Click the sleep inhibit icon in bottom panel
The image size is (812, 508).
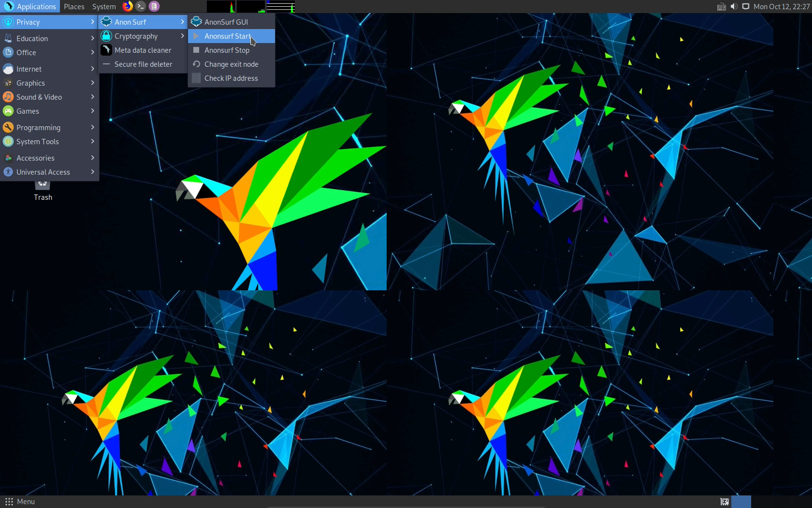click(724, 502)
